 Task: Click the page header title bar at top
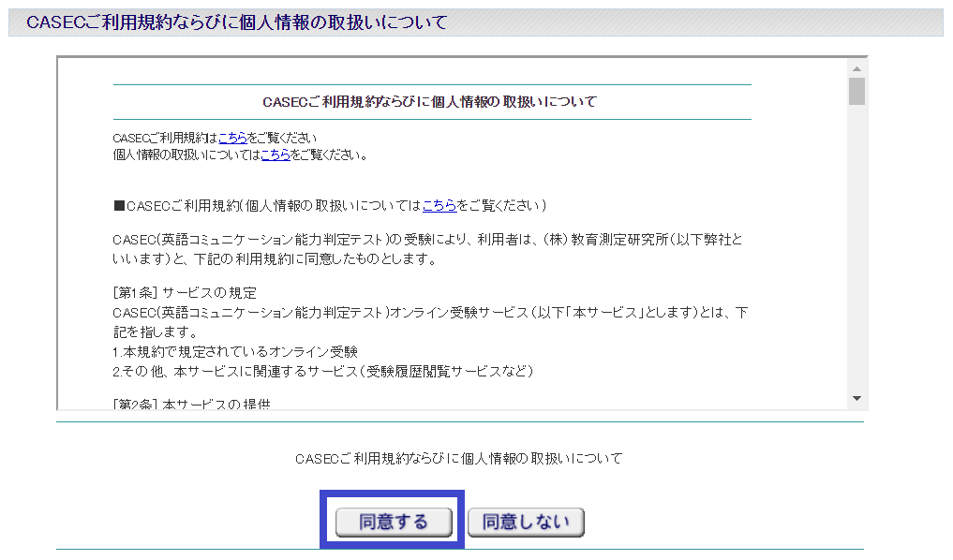pos(475,22)
